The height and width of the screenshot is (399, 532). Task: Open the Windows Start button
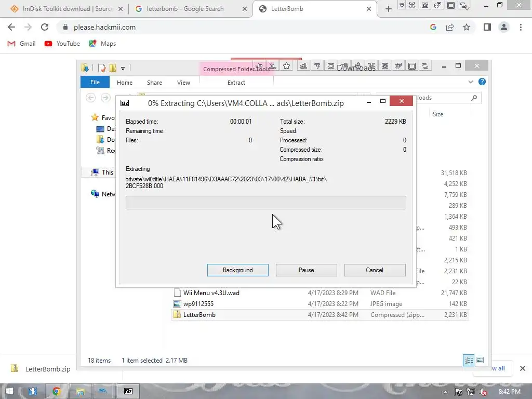[9, 391]
